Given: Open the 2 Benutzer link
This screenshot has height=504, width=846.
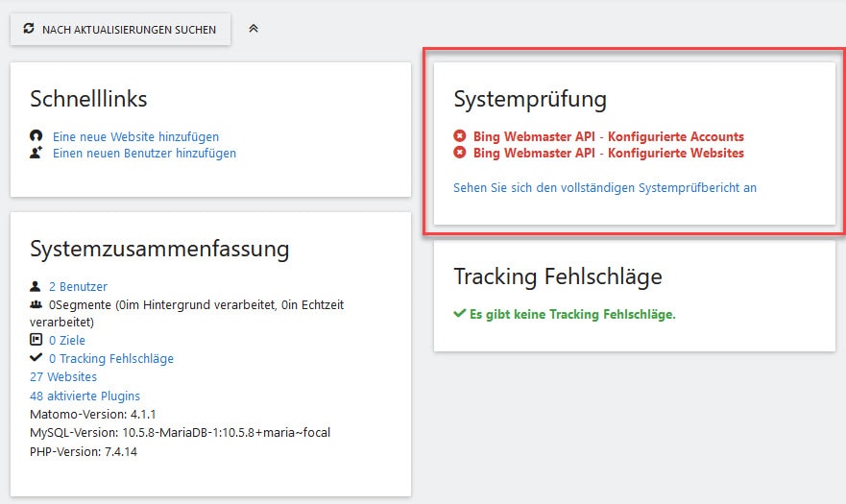Looking at the screenshot, I should 78,286.
